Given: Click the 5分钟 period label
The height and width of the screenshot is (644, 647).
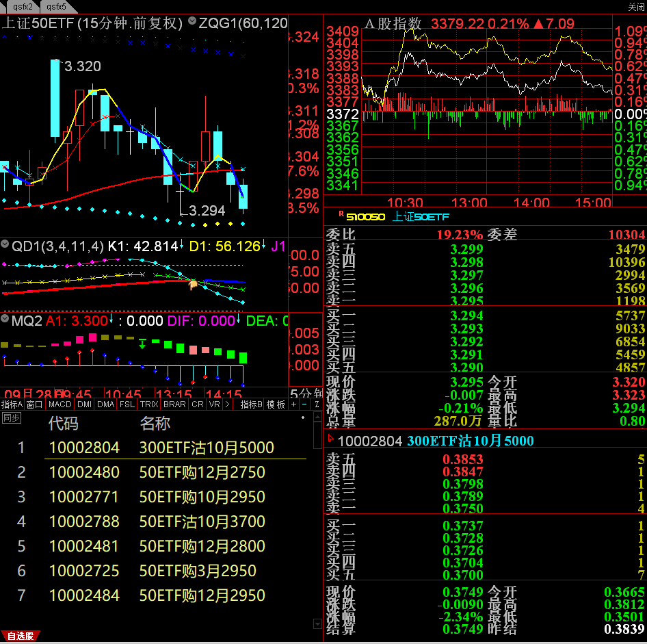Looking at the screenshot, I should tap(306, 394).
